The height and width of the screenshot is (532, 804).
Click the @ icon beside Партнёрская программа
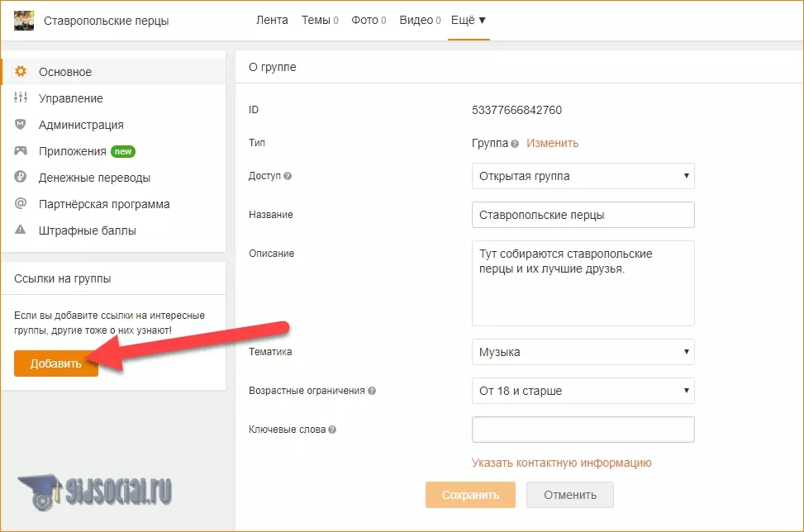[21, 204]
